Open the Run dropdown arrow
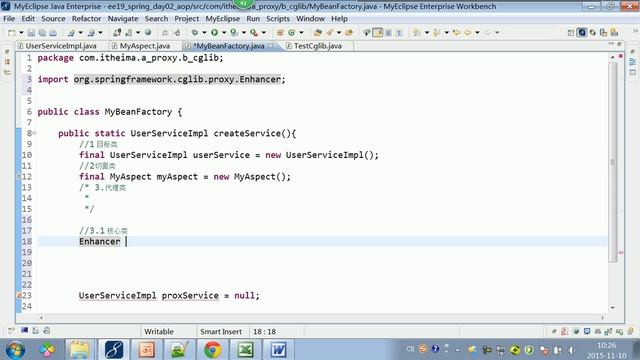The height and width of the screenshot is (360, 640). coord(224,33)
